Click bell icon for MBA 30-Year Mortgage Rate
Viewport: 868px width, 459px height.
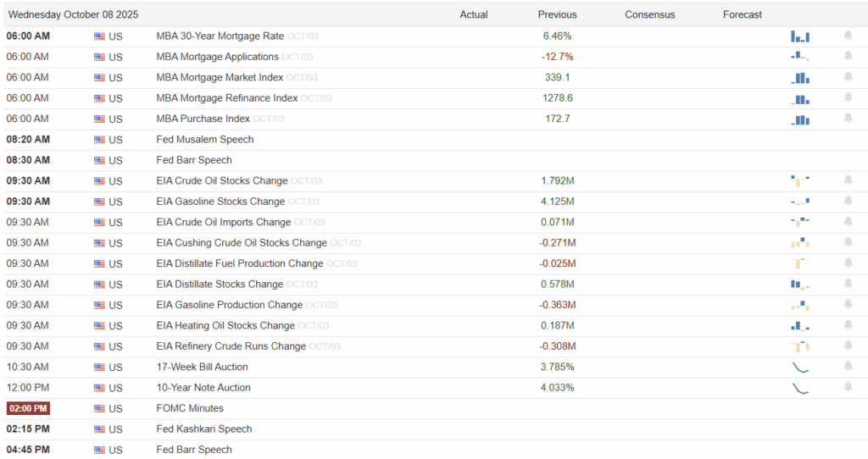[x=848, y=36]
